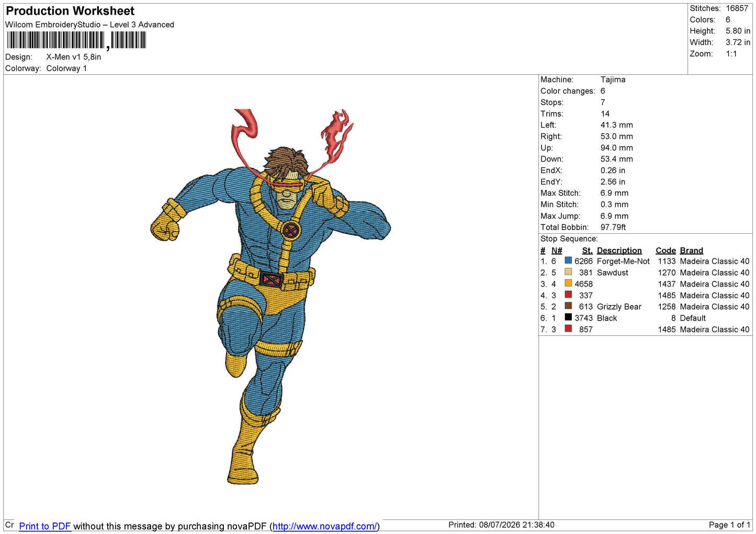Click the Down value '53.4 mm'

coord(617,159)
